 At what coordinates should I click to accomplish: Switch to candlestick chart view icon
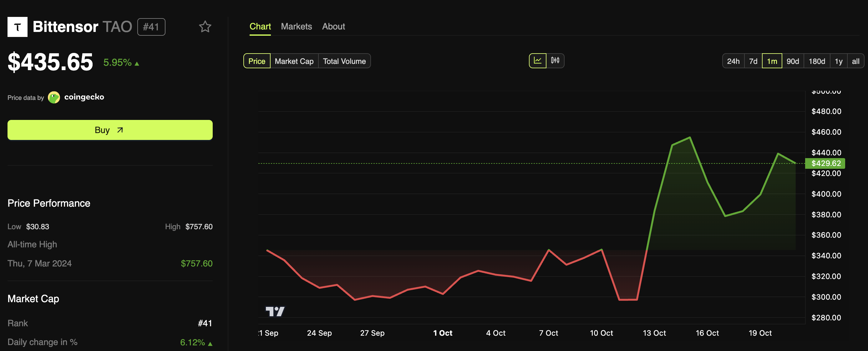pyautogui.click(x=555, y=61)
